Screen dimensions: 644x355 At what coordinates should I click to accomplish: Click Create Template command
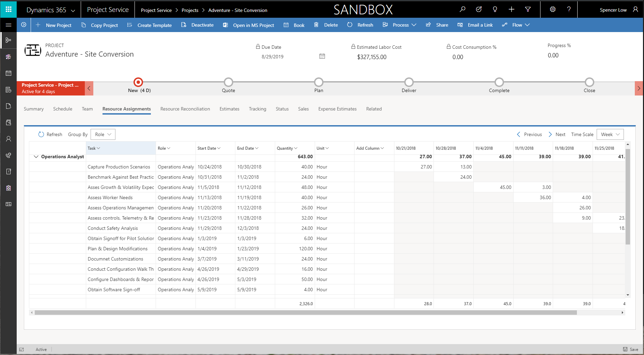149,25
